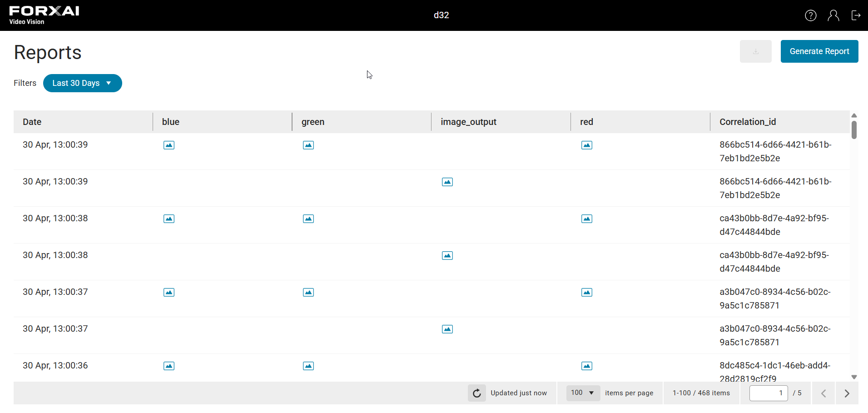Click the d32 title in header

[x=441, y=15]
